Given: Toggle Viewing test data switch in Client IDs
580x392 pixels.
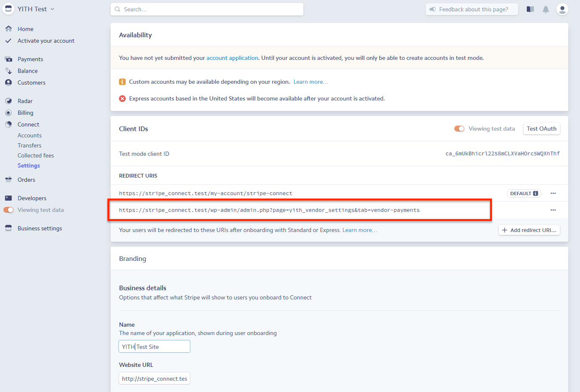Looking at the screenshot, I should coord(459,129).
